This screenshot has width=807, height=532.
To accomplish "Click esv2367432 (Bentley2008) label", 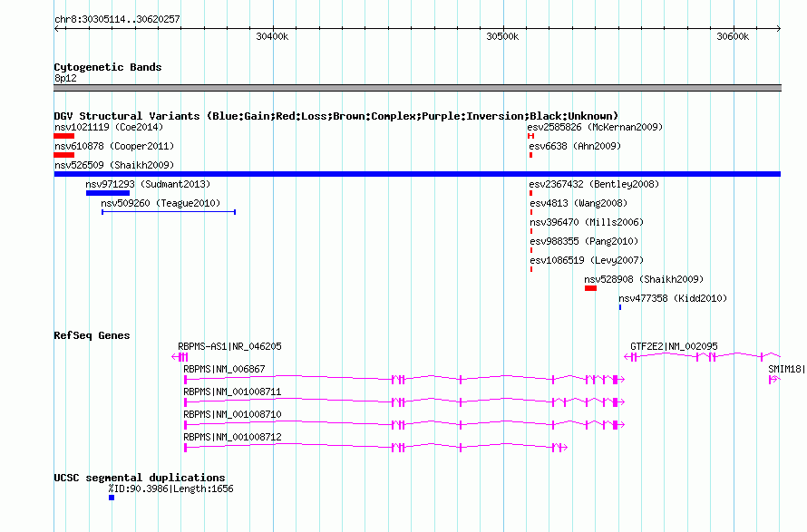I will click(x=594, y=184).
